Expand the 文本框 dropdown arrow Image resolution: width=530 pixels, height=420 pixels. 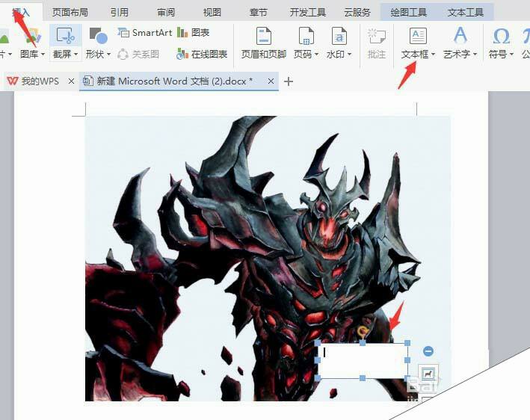coord(433,54)
